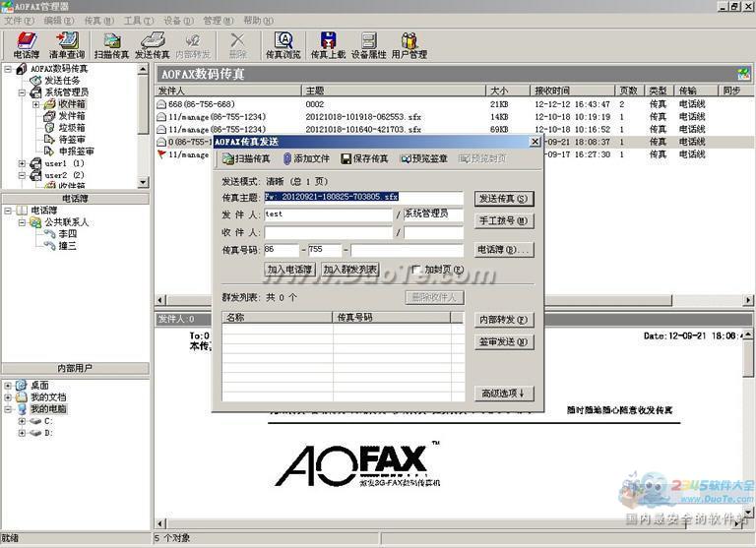Click 预览签章 preview stamp in dialog

(x=424, y=158)
